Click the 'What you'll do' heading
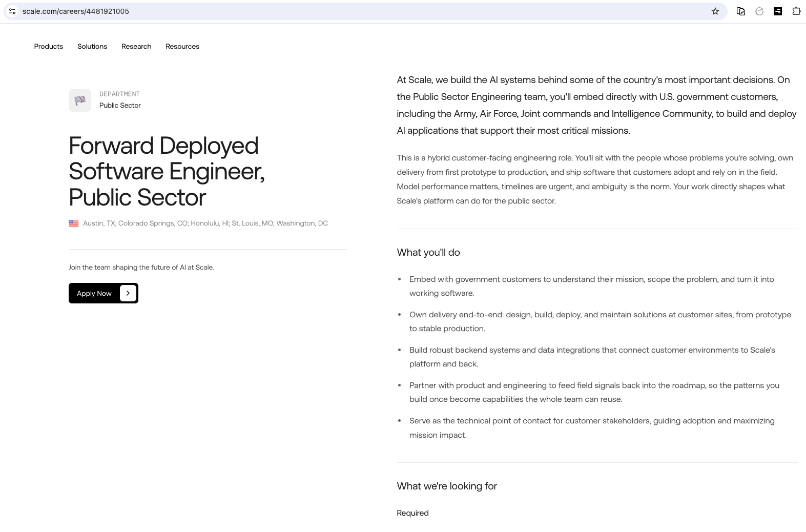Viewport: 806px width, 532px height. (x=428, y=253)
